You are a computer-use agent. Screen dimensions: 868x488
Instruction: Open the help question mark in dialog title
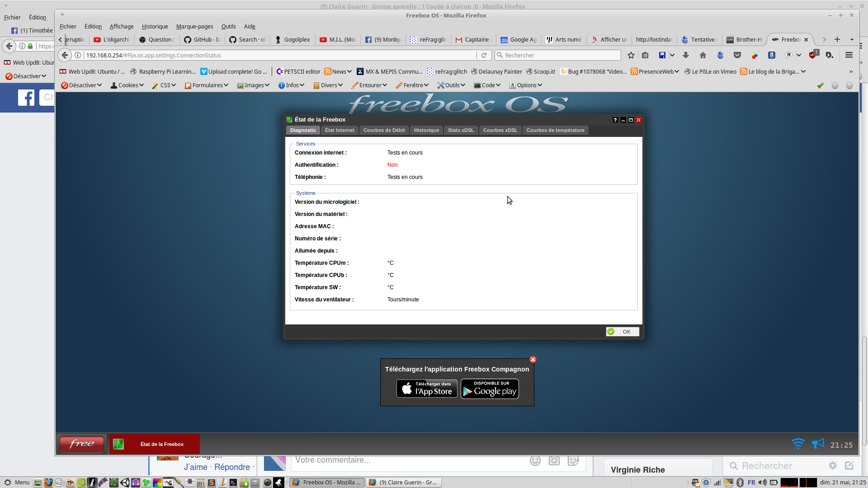pyautogui.click(x=615, y=120)
